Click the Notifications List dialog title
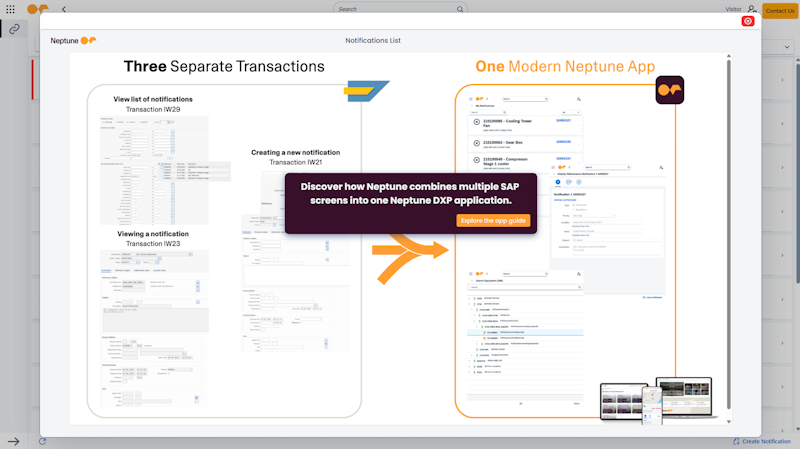 373,40
